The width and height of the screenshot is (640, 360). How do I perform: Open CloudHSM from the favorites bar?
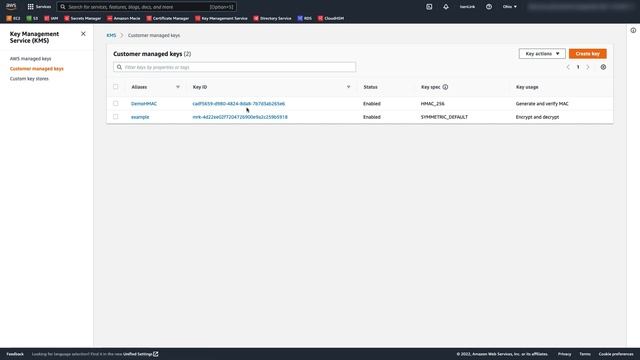click(x=331, y=18)
